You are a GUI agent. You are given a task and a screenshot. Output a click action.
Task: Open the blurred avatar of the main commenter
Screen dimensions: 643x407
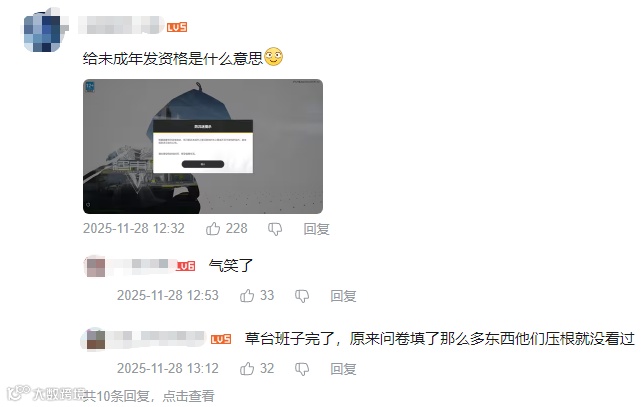pyautogui.click(x=43, y=31)
